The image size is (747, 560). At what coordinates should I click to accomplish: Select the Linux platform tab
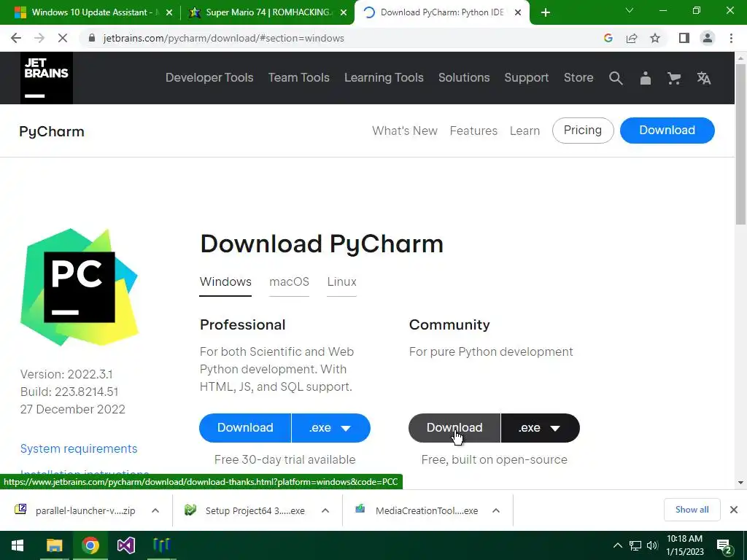pos(341,282)
